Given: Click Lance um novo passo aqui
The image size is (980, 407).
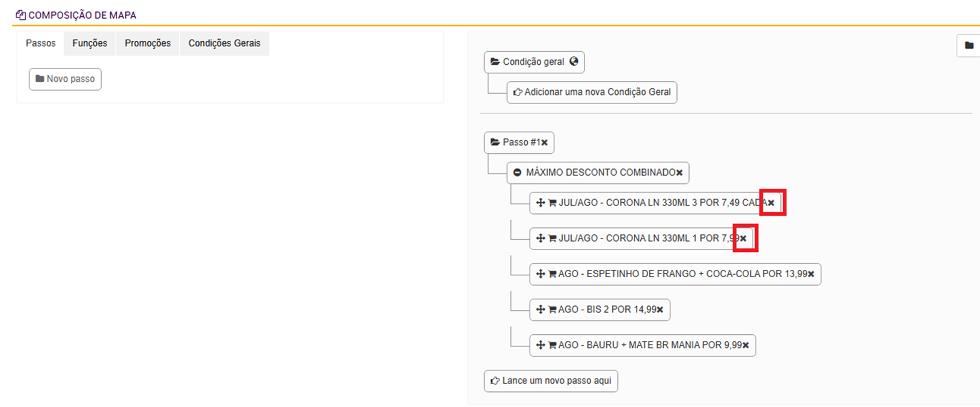Looking at the screenshot, I should point(551,381).
